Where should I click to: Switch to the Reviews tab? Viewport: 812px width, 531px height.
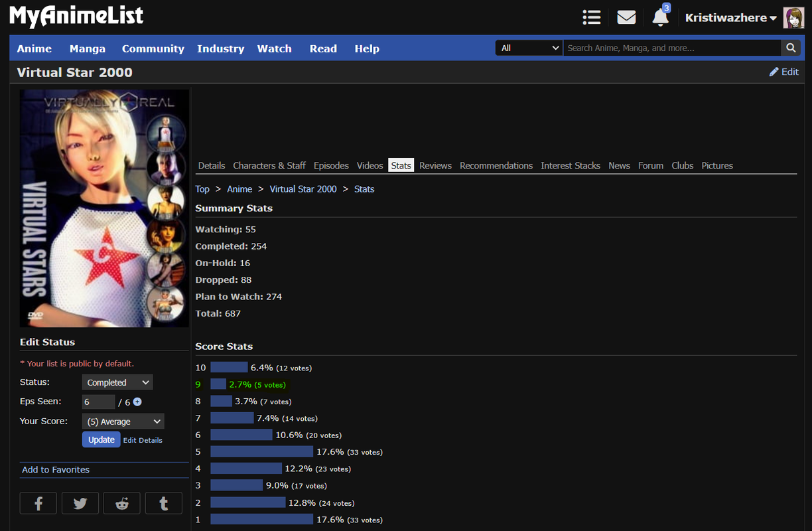(x=435, y=165)
